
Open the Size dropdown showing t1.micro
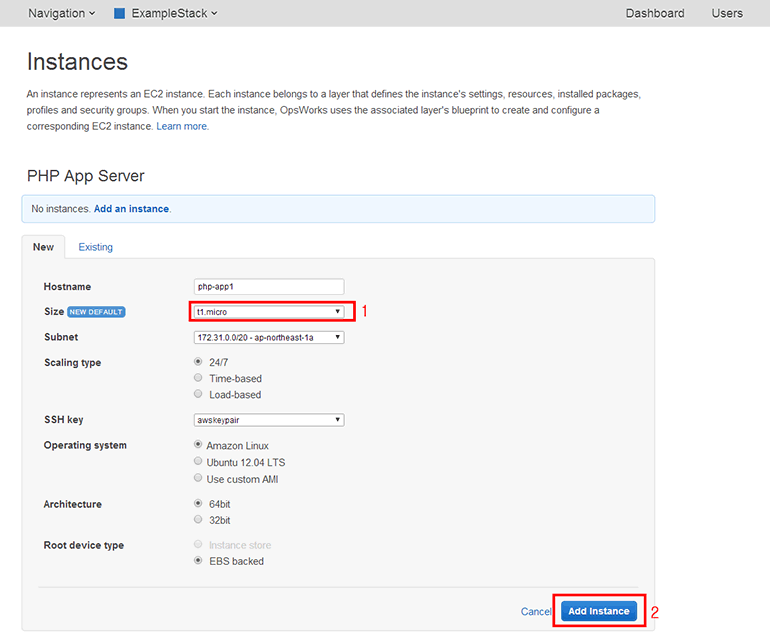[268, 312]
